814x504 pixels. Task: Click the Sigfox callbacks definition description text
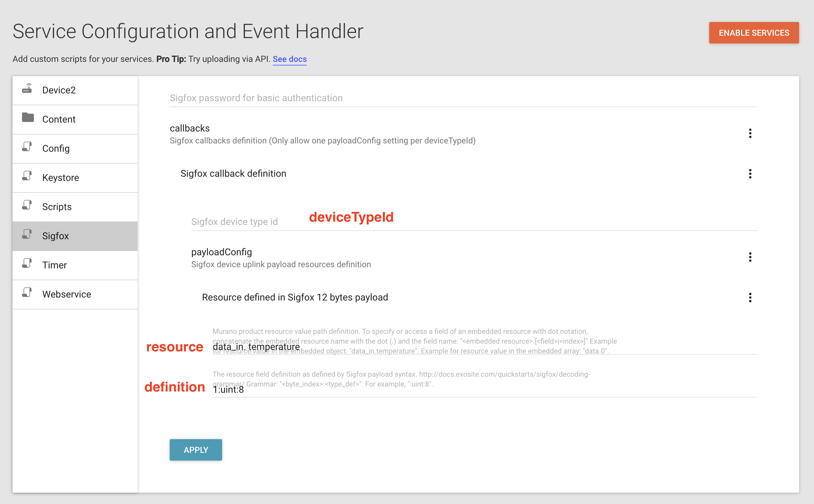coord(322,141)
